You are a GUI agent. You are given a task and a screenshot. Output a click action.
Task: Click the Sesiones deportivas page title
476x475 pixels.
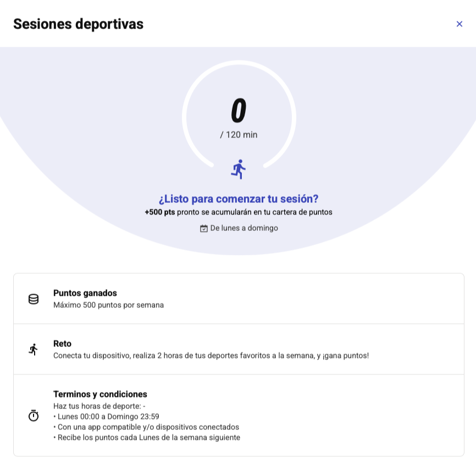pyautogui.click(x=78, y=24)
